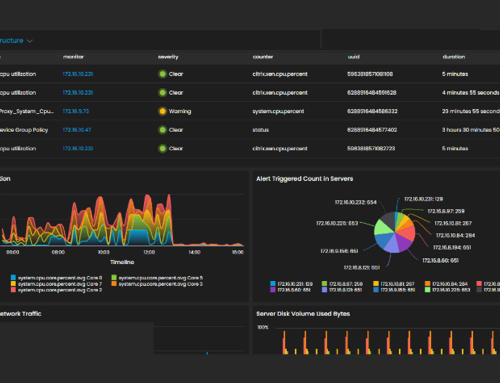Toggle the blue Core 0 legend swatch
This screenshot has width=500, height=383.
pos(13,277)
